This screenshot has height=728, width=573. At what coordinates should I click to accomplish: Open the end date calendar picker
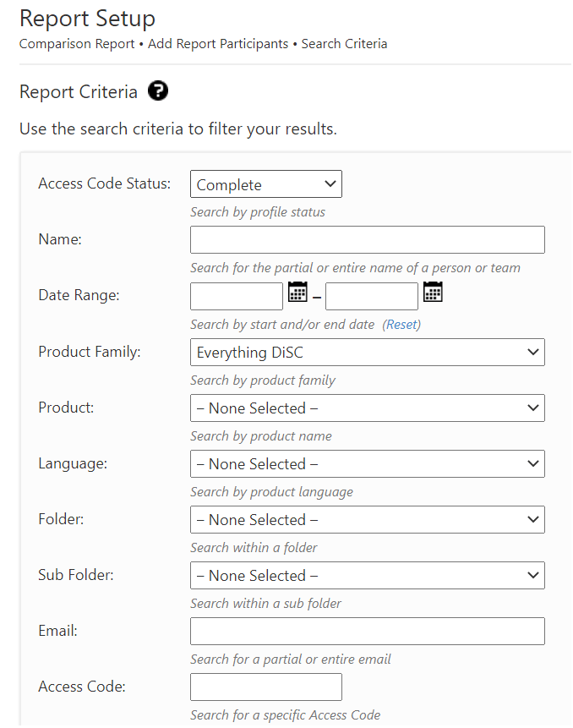tap(433, 292)
